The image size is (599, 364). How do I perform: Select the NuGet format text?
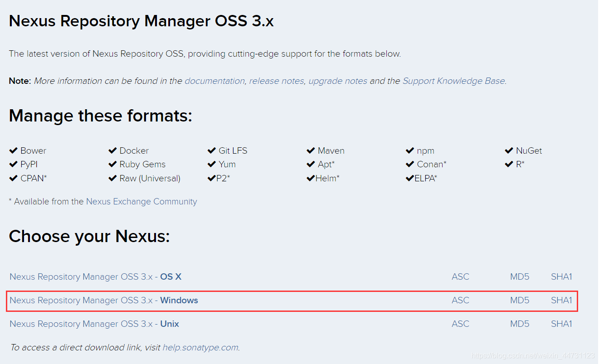point(529,150)
